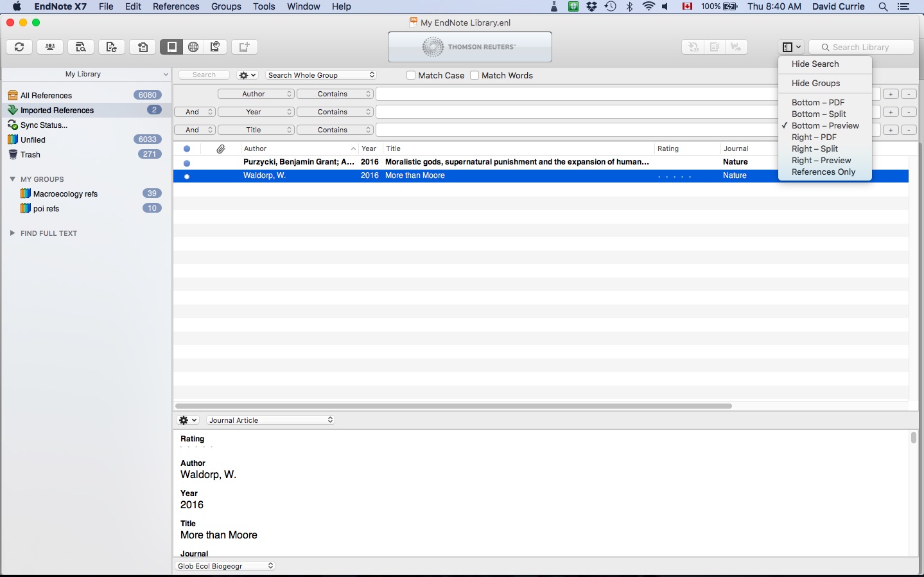This screenshot has width=924, height=577.
Task: Click the New Reference toolbar icon
Action: coord(245,47)
